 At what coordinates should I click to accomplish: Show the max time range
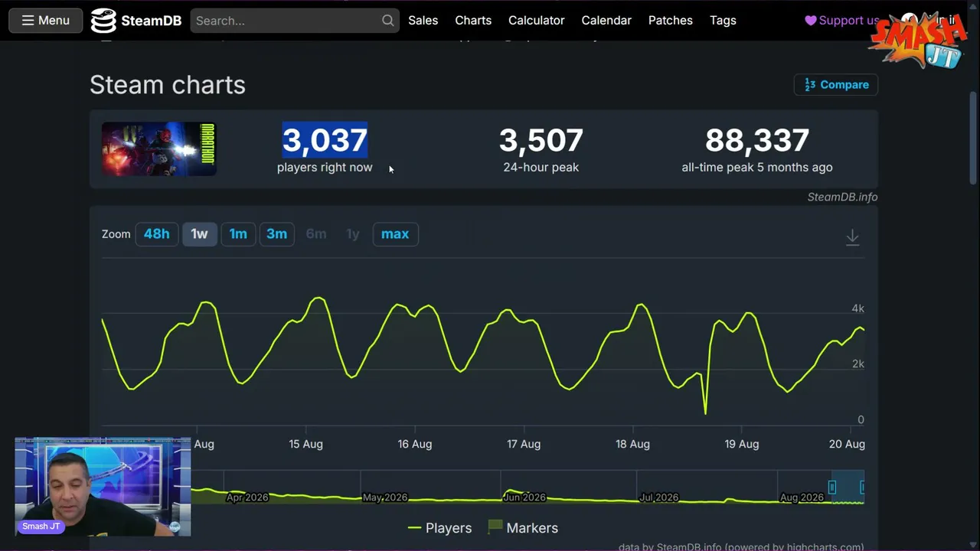coord(395,234)
